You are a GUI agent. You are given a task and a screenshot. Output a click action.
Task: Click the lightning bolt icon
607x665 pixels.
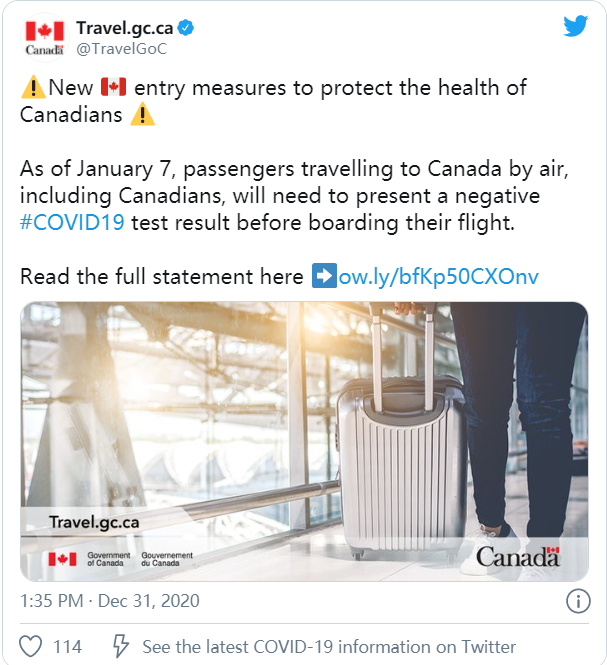(119, 646)
